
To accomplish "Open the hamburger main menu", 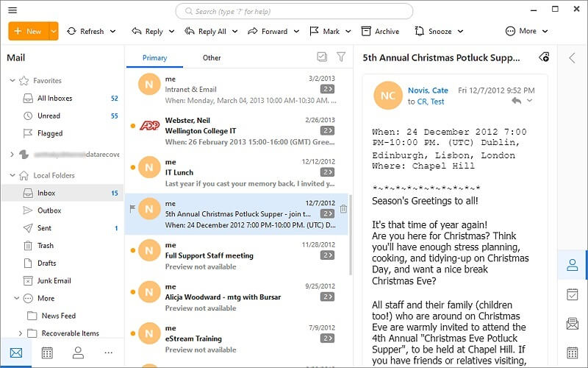I will click(12, 10).
